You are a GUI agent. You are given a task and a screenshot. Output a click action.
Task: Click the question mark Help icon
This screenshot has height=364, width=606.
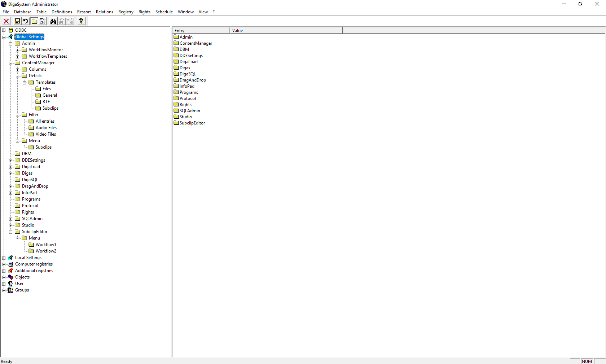(x=81, y=21)
